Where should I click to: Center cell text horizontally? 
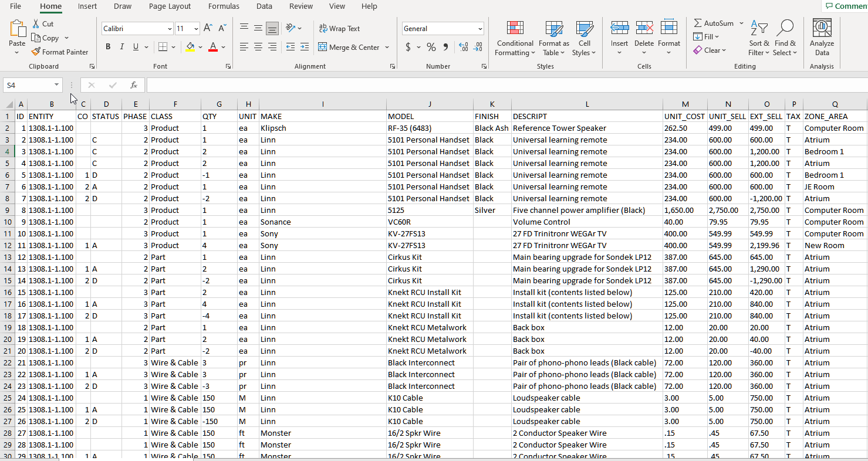(258, 47)
